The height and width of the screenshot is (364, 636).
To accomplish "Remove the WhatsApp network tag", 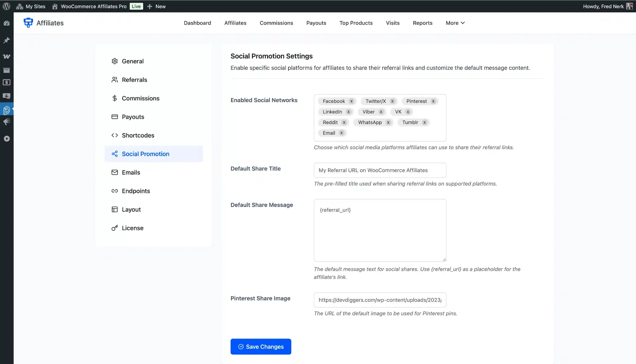I will coord(388,122).
